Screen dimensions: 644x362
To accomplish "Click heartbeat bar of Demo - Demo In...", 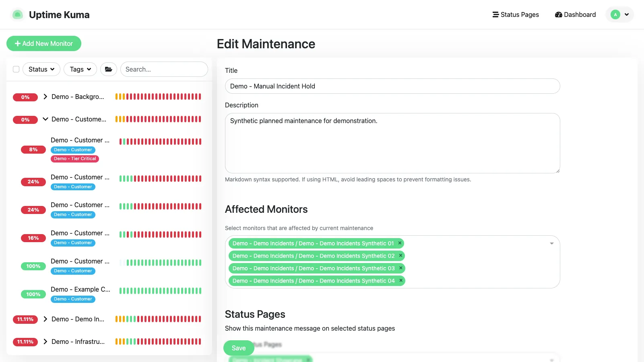I will tap(158, 319).
